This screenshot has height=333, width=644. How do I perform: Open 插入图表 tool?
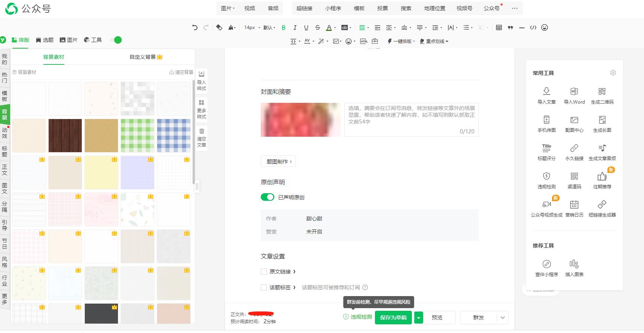(x=574, y=268)
